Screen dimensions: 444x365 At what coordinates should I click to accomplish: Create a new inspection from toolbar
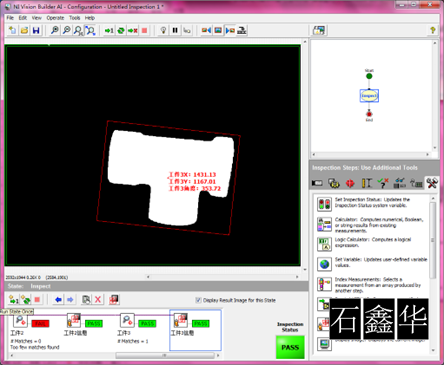13,30
